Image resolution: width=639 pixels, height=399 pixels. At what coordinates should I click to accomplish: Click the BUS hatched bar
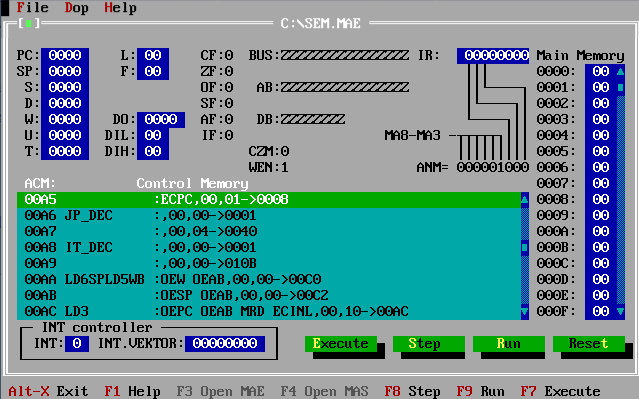[345, 55]
